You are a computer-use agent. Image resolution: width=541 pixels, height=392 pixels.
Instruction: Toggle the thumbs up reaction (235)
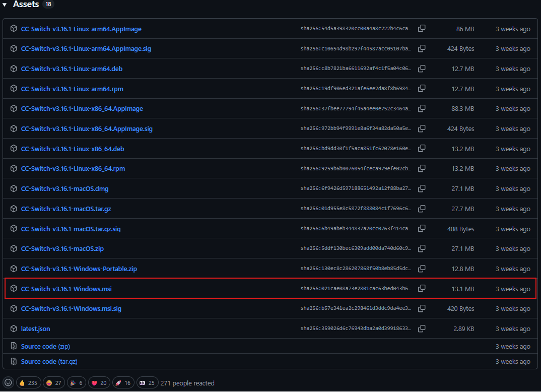tap(29, 383)
